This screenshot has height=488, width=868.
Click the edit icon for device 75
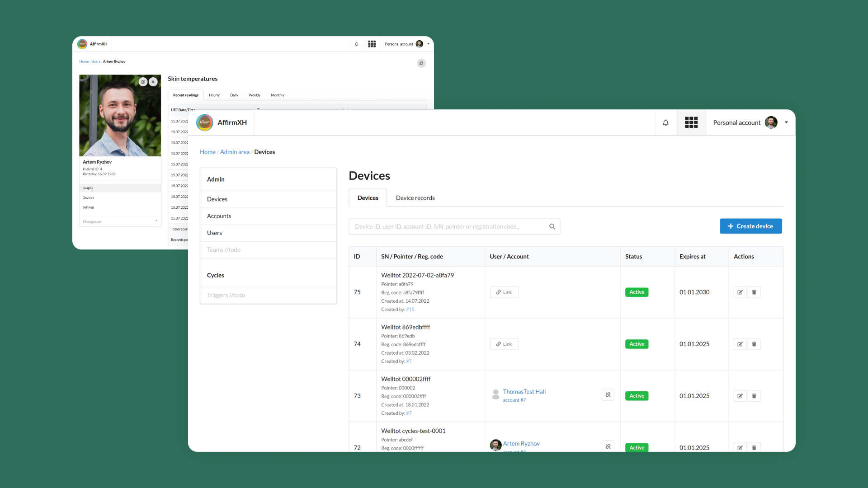click(740, 291)
